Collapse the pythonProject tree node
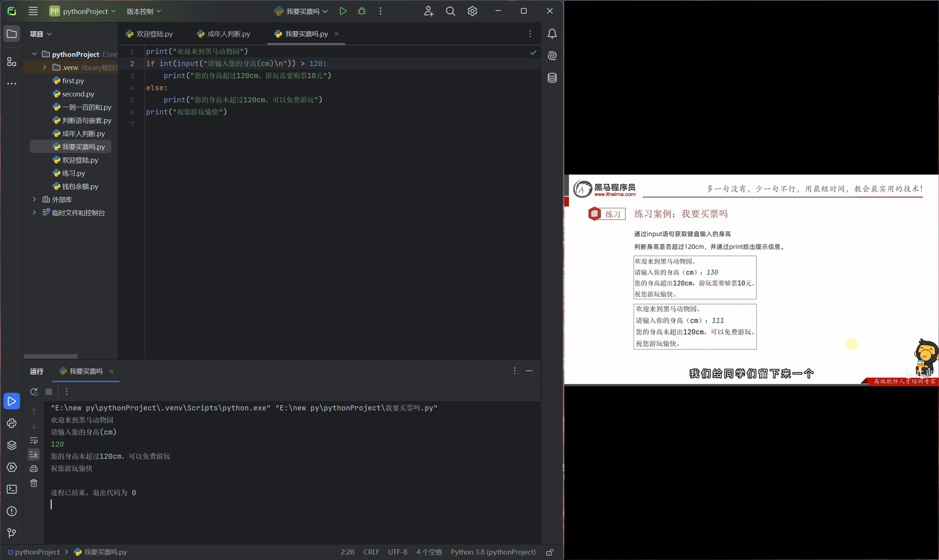939x560 pixels. pos(34,54)
